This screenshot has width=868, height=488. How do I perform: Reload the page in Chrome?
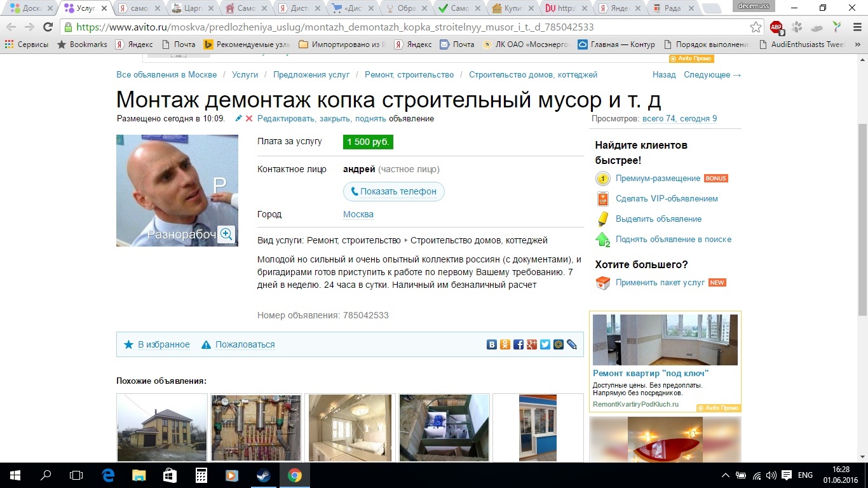(x=48, y=27)
